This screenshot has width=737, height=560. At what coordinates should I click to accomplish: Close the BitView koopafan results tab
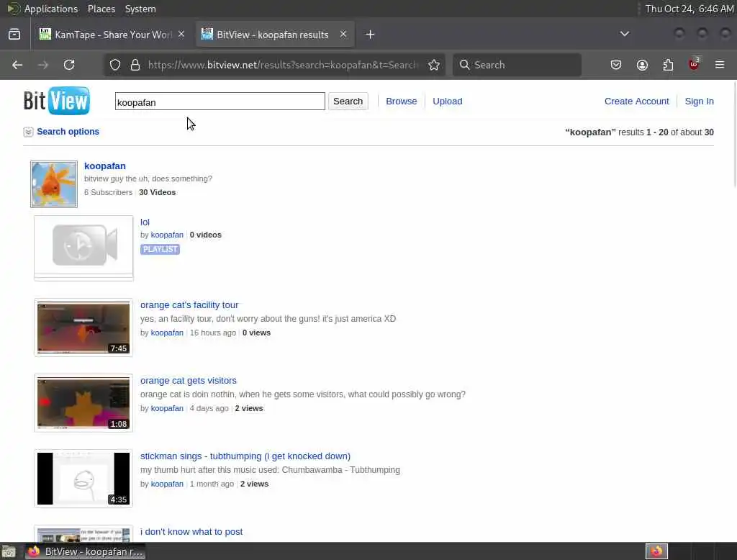343,35
